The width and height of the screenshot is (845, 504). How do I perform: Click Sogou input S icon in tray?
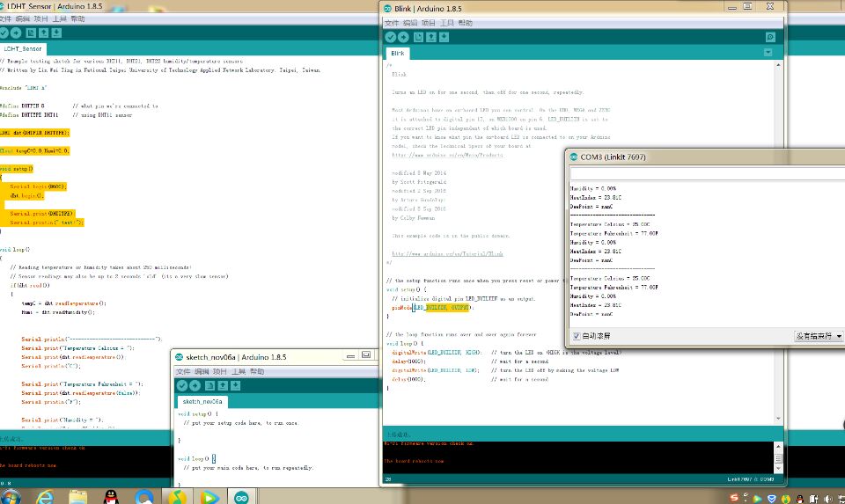pos(734,498)
